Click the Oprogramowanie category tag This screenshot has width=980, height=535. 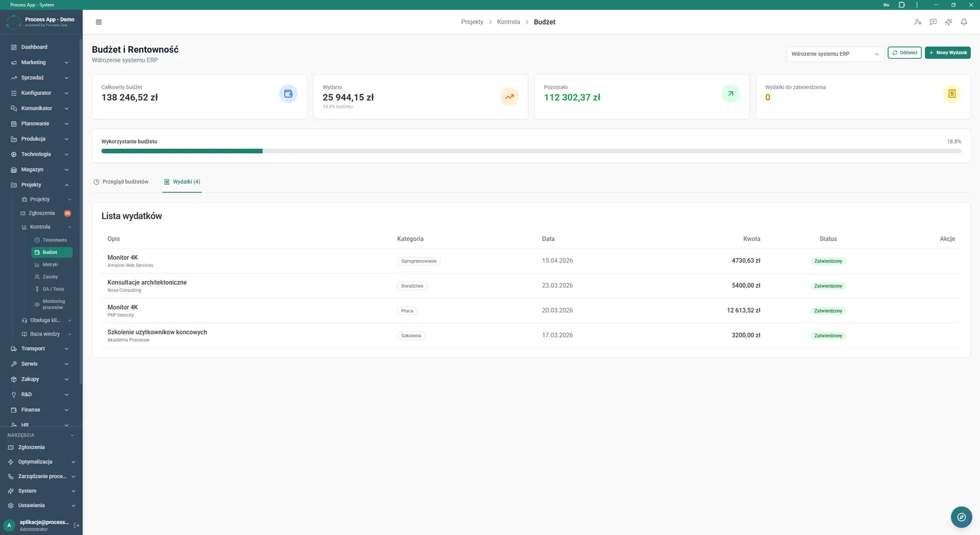tap(419, 261)
